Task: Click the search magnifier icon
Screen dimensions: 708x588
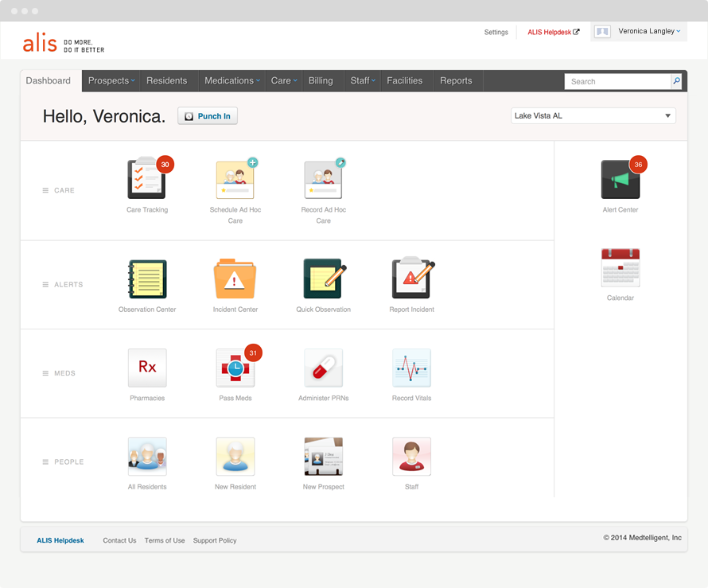Action: (x=676, y=81)
